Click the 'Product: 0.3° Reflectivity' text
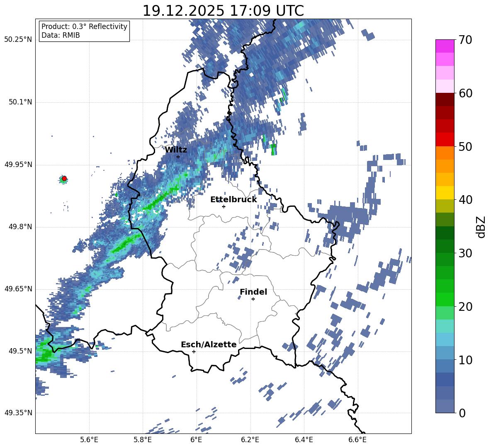The height and width of the screenshot is (448, 491). coord(84,27)
